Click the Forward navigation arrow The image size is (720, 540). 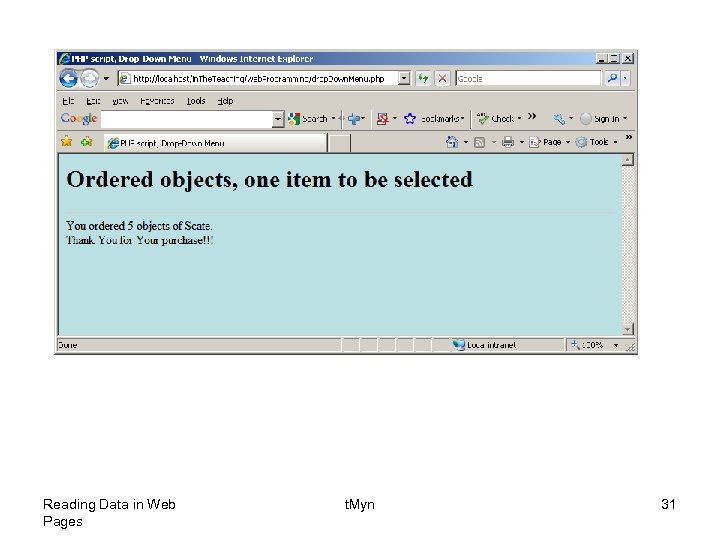[x=90, y=79]
